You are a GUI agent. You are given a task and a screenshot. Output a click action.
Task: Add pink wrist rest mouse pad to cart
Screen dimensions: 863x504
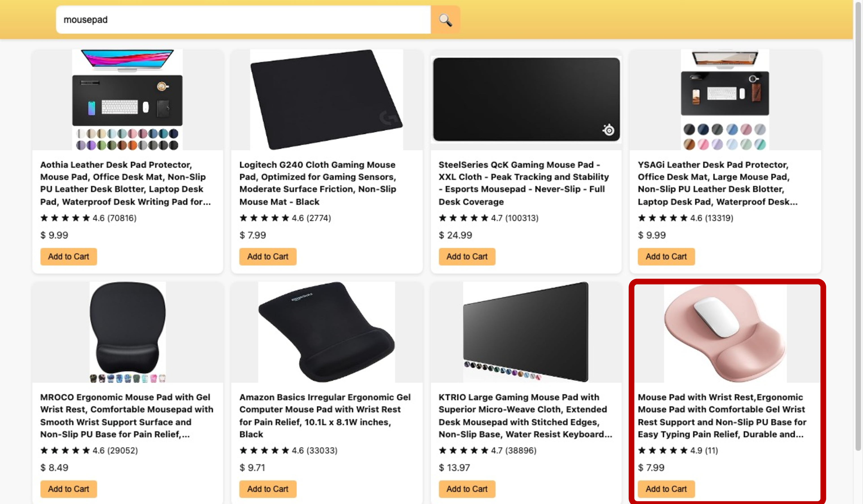666,489
